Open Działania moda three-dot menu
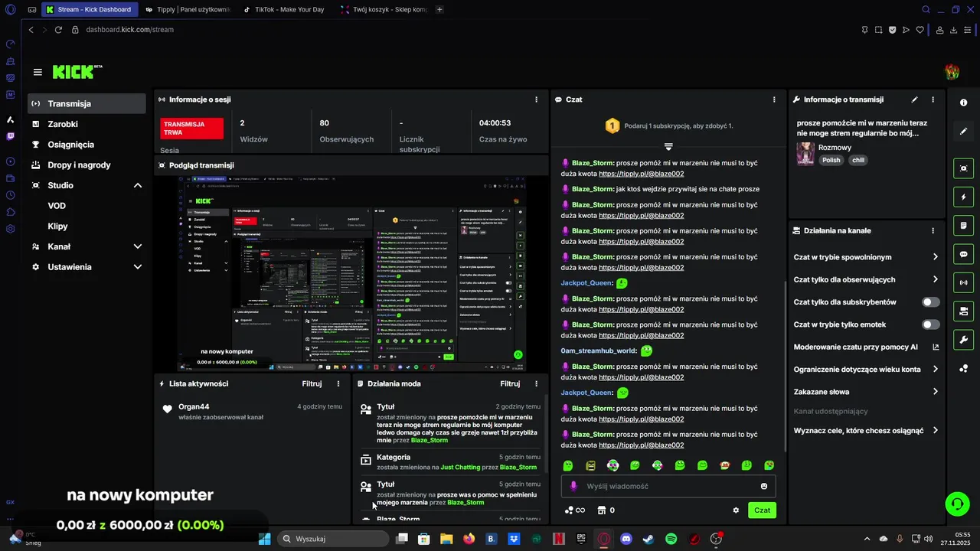The height and width of the screenshot is (551, 980). click(x=536, y=383)
